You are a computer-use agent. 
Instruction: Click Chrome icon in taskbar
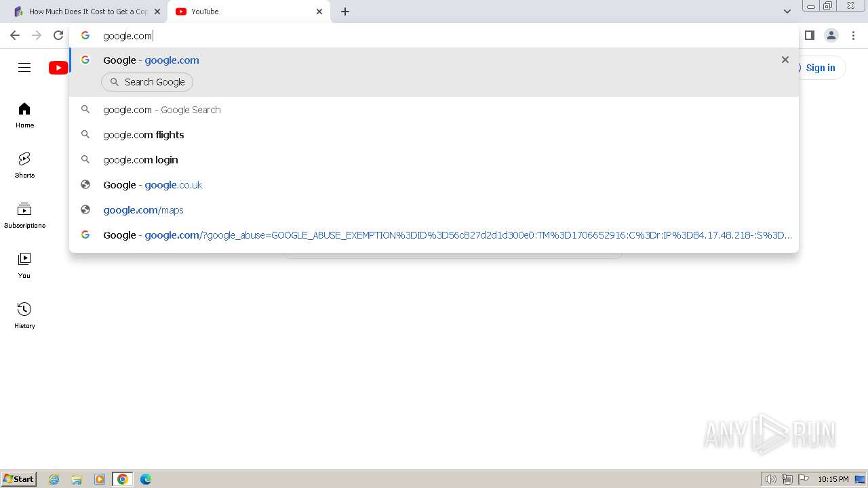[123, 479]
